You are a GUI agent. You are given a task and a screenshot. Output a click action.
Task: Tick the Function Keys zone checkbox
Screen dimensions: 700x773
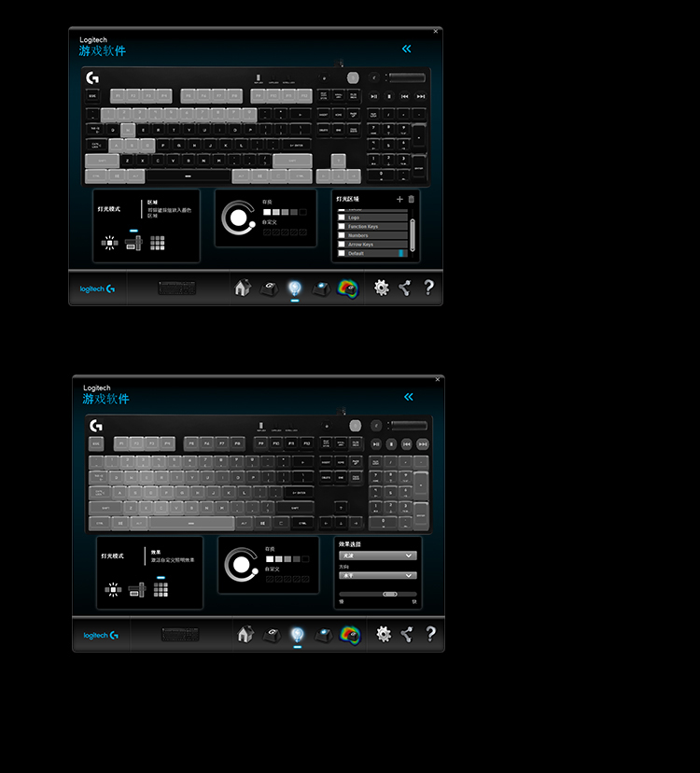341,226
